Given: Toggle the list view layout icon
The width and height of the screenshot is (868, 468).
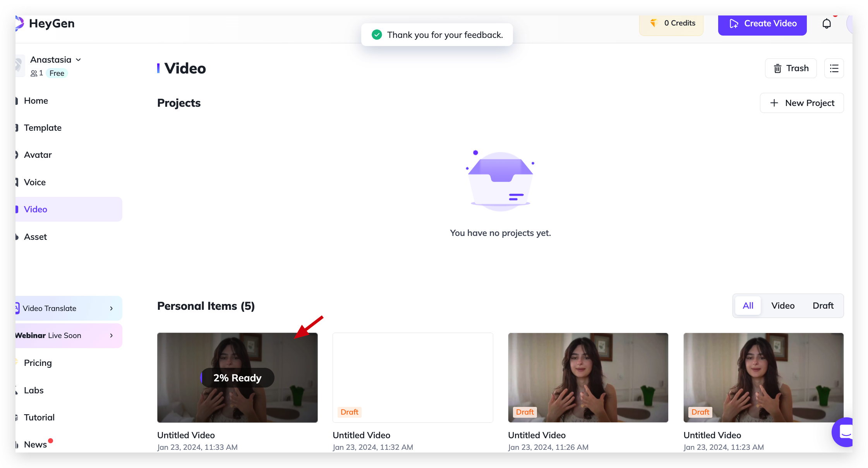Looking at the screenshot, I should (834, 68).
